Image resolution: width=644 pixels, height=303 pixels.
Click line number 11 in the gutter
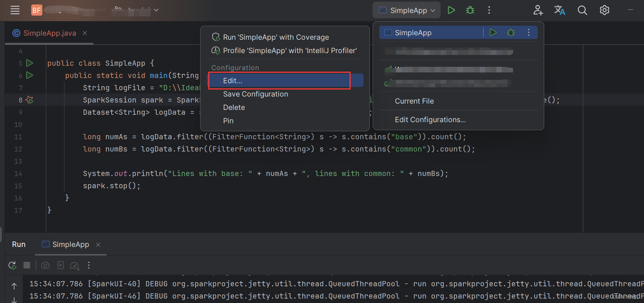(x=18, y=137)
